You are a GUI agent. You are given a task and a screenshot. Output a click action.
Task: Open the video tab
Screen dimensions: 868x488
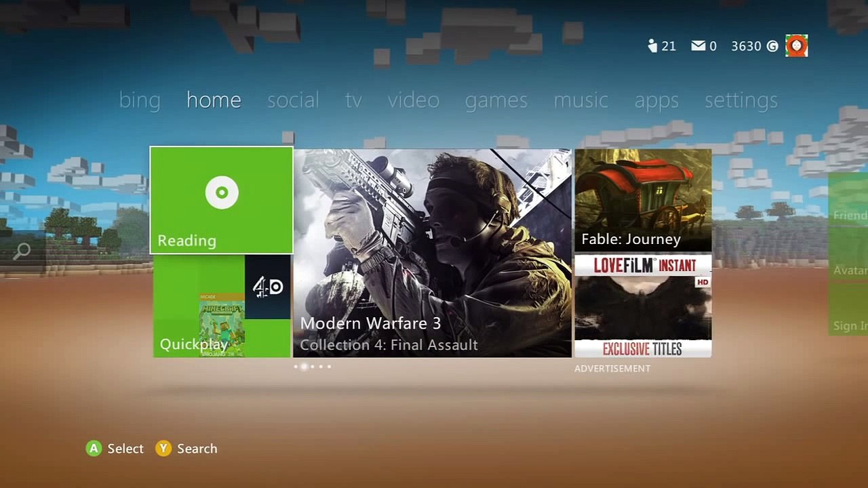pyautogui.click(x=414, y=100)
